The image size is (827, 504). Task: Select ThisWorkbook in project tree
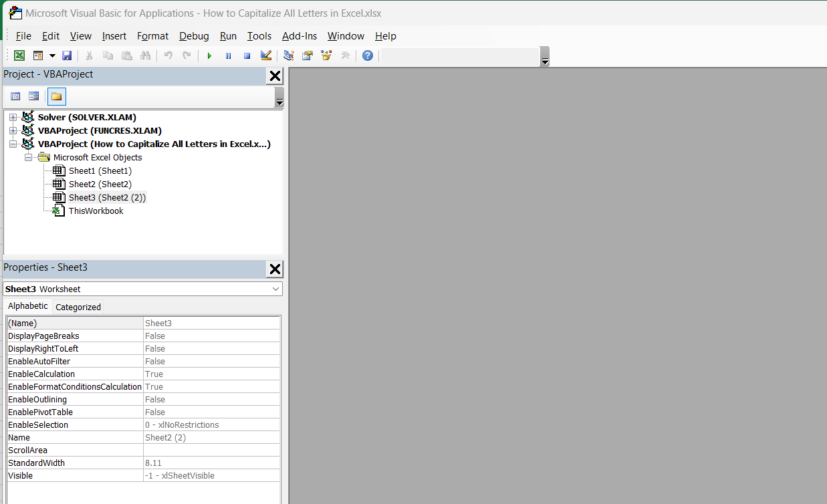click(x=96, y=211)
